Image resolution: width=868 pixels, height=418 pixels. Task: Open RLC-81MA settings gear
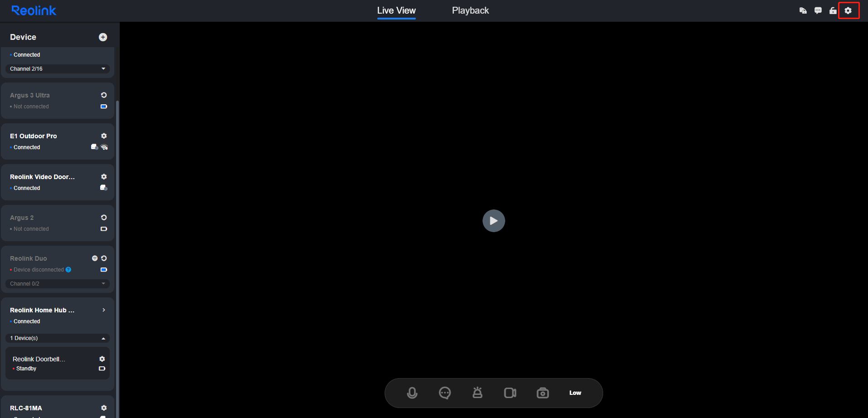coord(104,408)
